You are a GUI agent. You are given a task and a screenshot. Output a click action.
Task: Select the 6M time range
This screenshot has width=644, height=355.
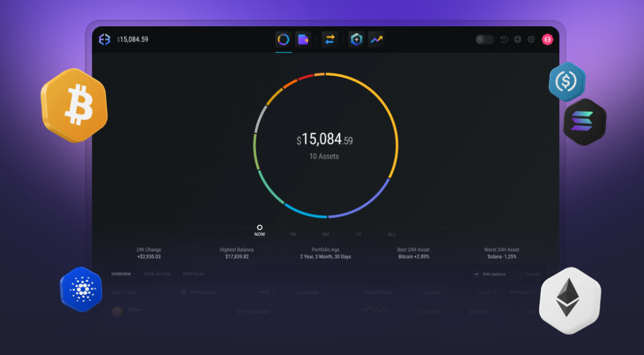(x=326, y=234)
